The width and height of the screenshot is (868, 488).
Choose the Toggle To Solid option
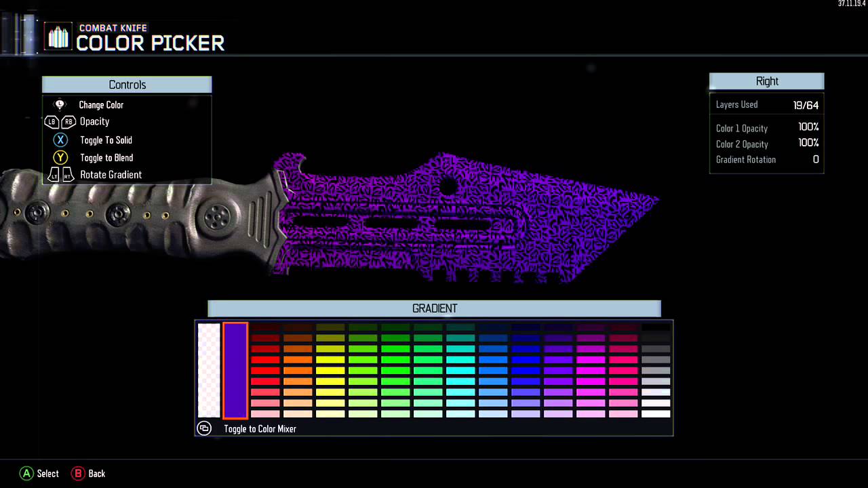point(106,140)
